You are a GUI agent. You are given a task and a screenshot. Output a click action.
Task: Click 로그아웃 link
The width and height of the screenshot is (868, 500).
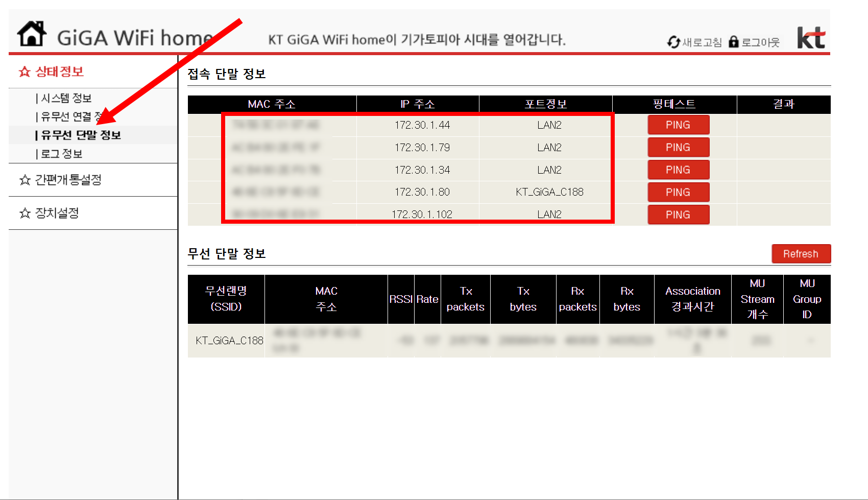pyautogui.click(x=760, y=42)
